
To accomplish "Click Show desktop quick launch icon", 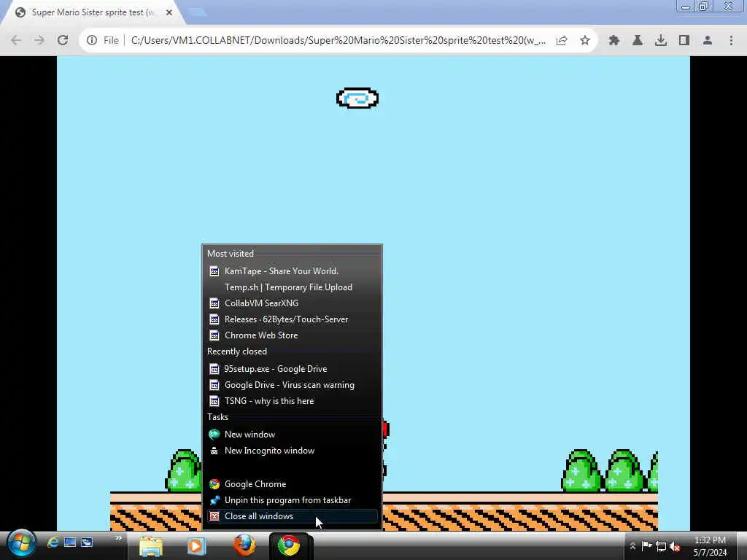I will point(70,542).
